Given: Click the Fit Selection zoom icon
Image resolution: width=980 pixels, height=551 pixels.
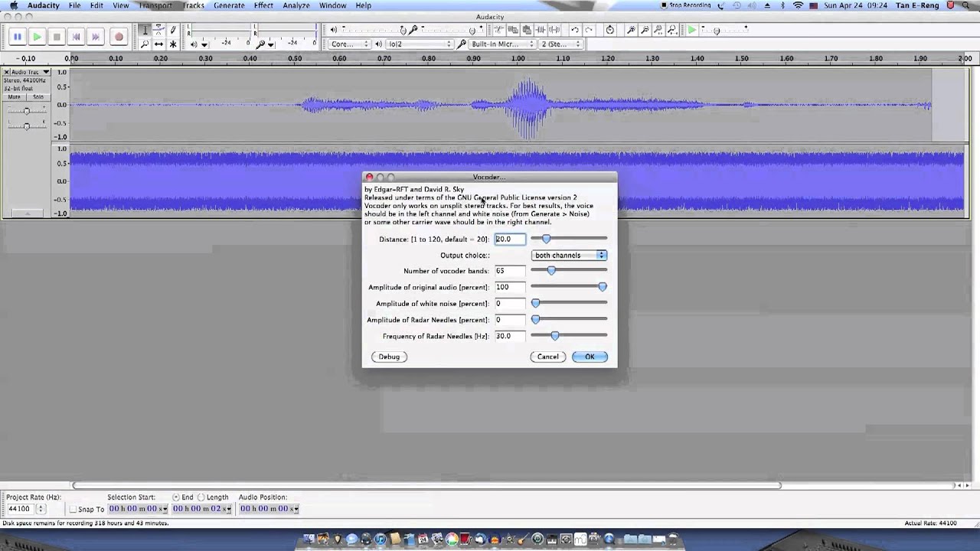Looking at the screenshot, I should tap(658, 30).
